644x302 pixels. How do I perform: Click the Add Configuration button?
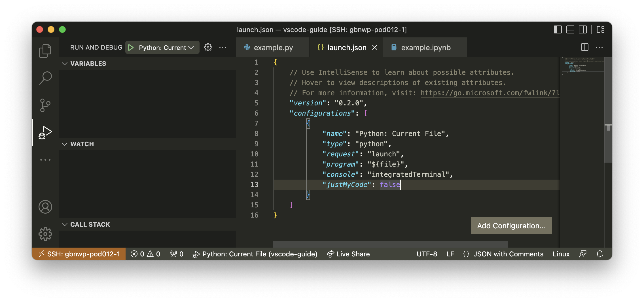point(511,226)
